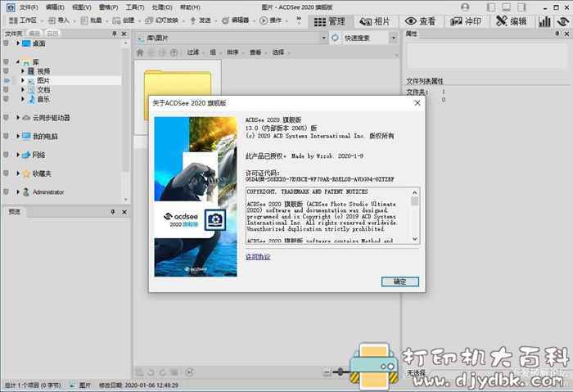Expand the toolbar overflow chevron

point(299,20)
